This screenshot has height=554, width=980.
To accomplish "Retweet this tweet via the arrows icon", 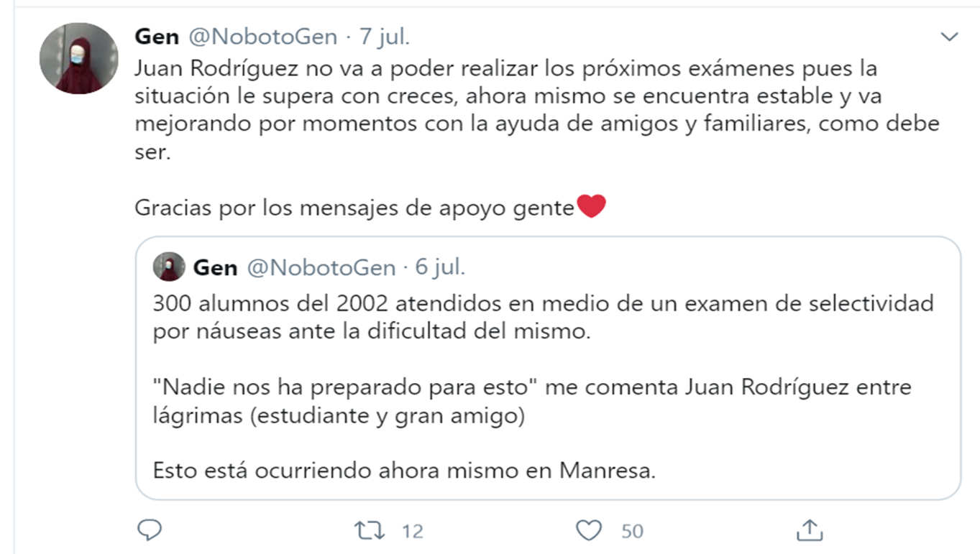I will click(x=370, y=530).
